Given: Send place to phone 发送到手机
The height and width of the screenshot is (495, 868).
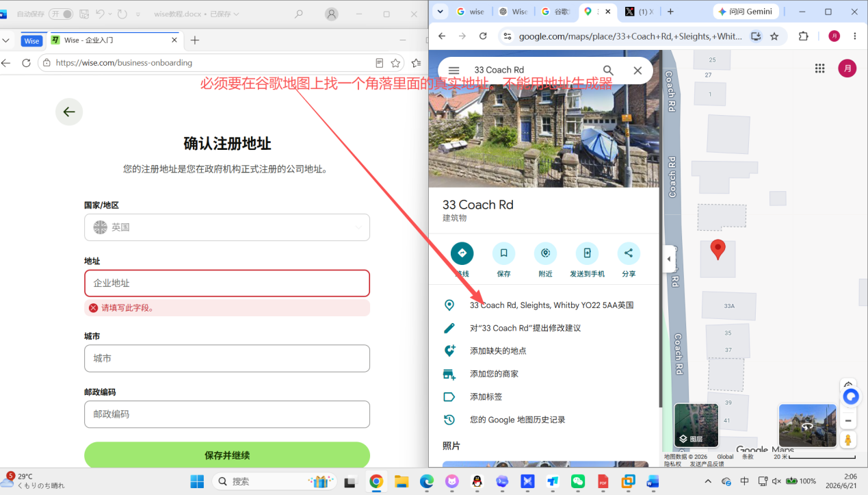Looking at the screenshot, I should pyautogui.click(x=587, y=253).
